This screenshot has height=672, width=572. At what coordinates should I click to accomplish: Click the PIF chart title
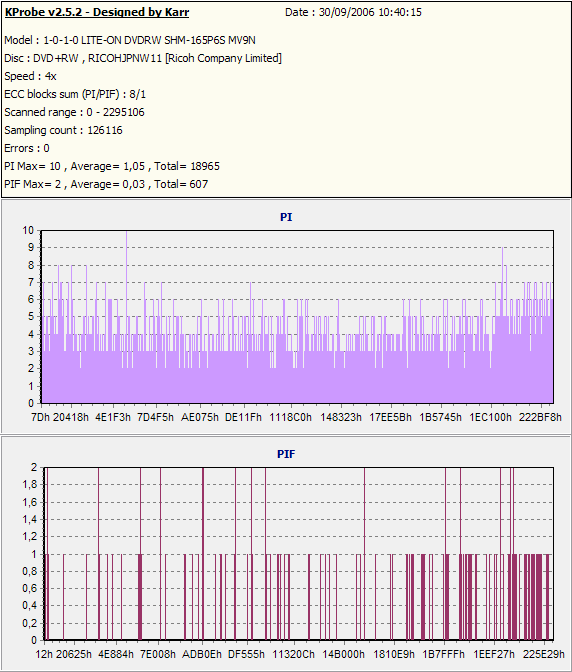286,454
